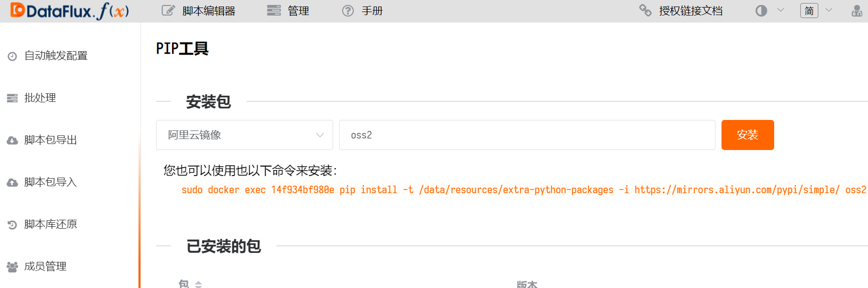868x288 pixels.
Task: Click the 脚本库还原 restore icon
Action: click(13, 225)
